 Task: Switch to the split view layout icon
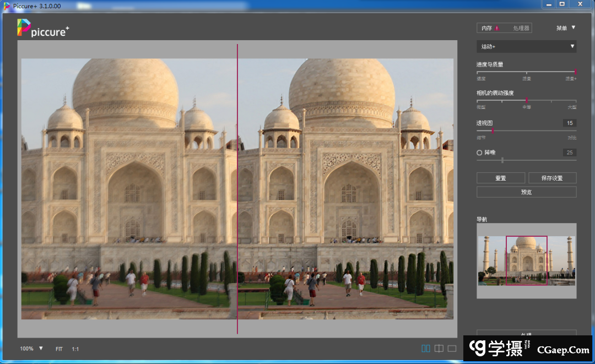pos(439,348)
